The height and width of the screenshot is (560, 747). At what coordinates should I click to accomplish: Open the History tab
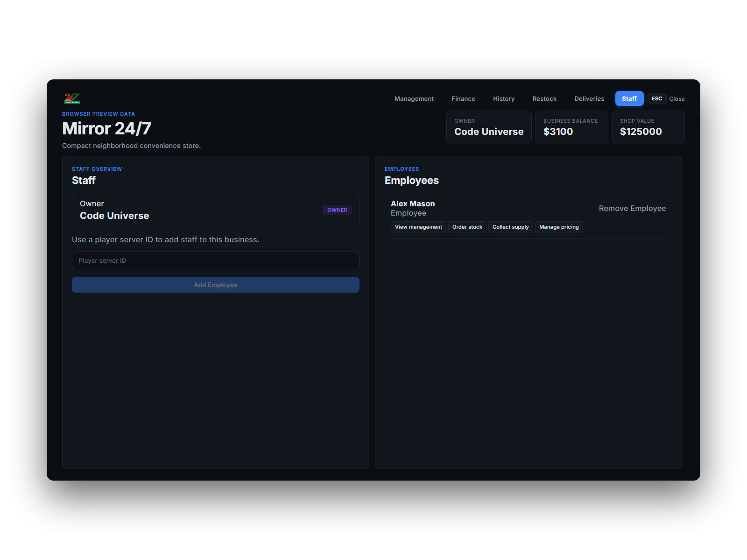click(x=504, y=98)
